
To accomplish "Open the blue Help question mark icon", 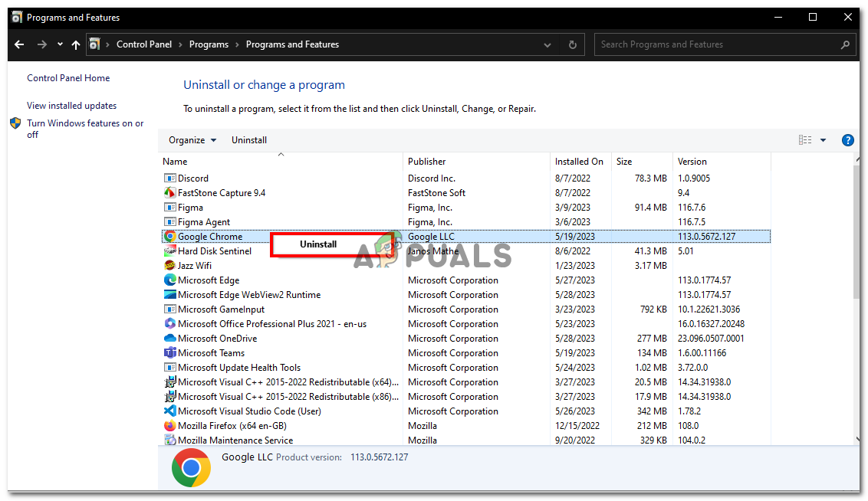I will [847, 140].
